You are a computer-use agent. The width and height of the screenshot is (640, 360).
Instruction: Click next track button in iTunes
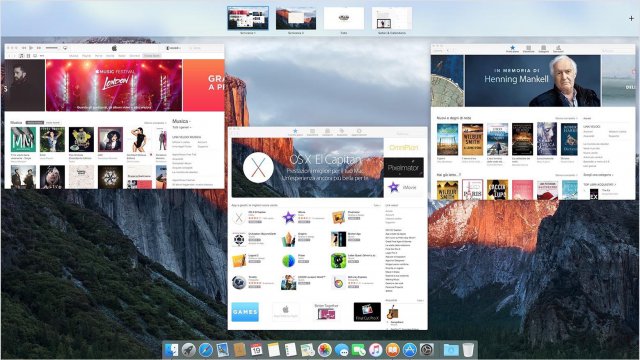[39, 48]
